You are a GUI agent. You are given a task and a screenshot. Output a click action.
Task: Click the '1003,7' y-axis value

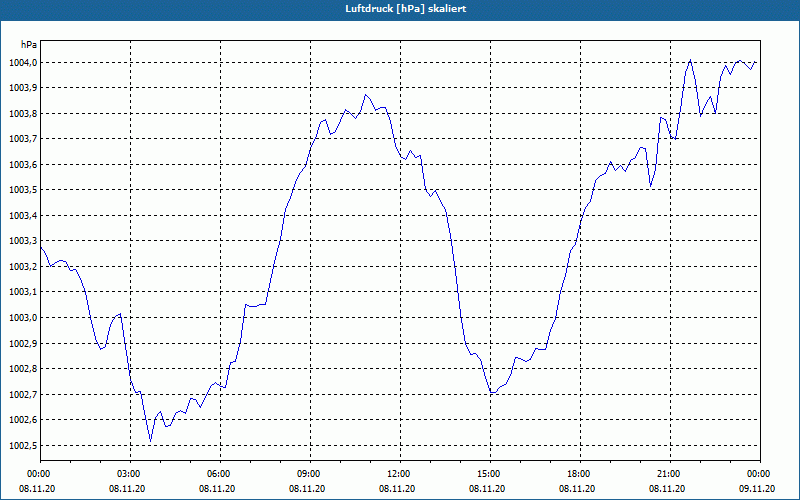(22, 139)
